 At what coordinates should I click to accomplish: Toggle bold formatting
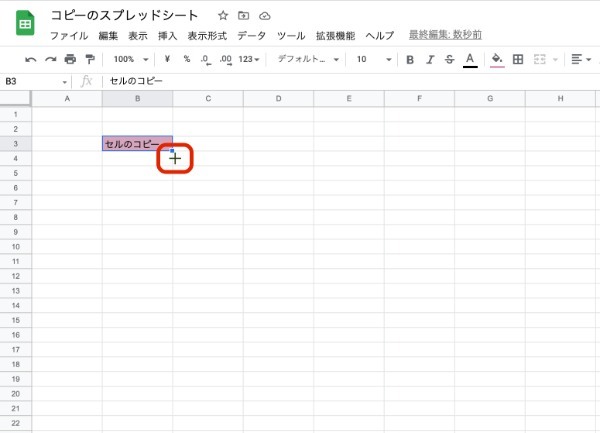410,59
